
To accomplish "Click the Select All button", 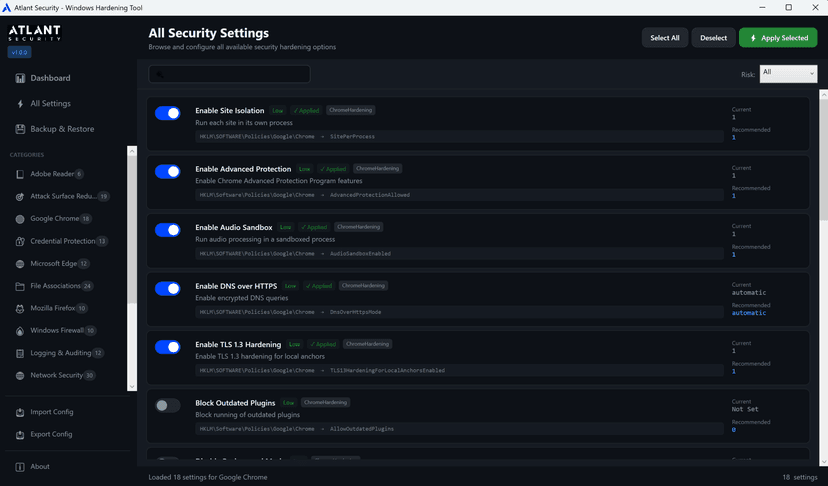I will tap(664, 38).
